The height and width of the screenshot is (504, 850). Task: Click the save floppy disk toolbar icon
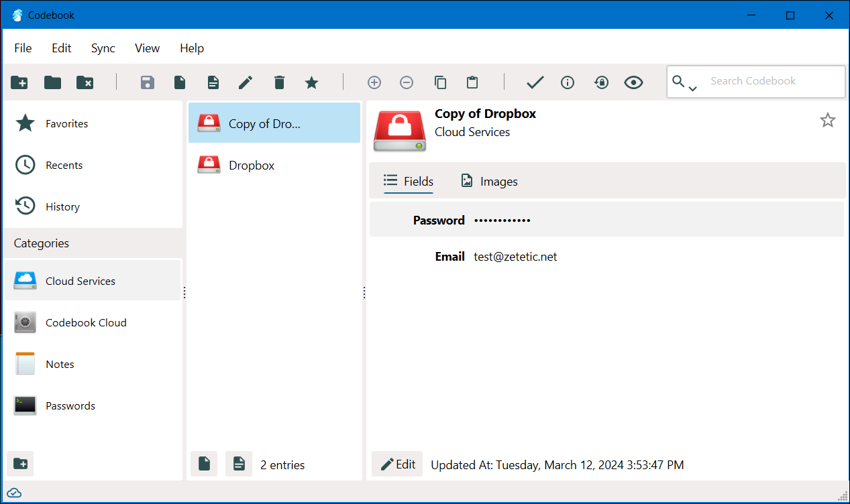147,82
